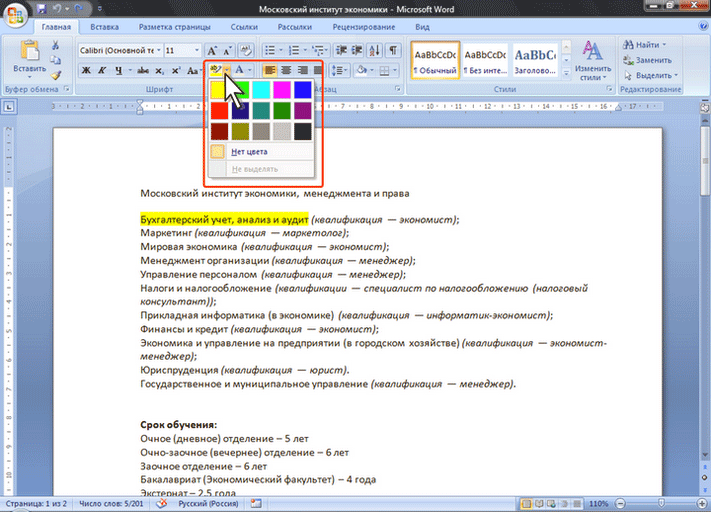Click the Grow Font icon

tap(212, 50)
